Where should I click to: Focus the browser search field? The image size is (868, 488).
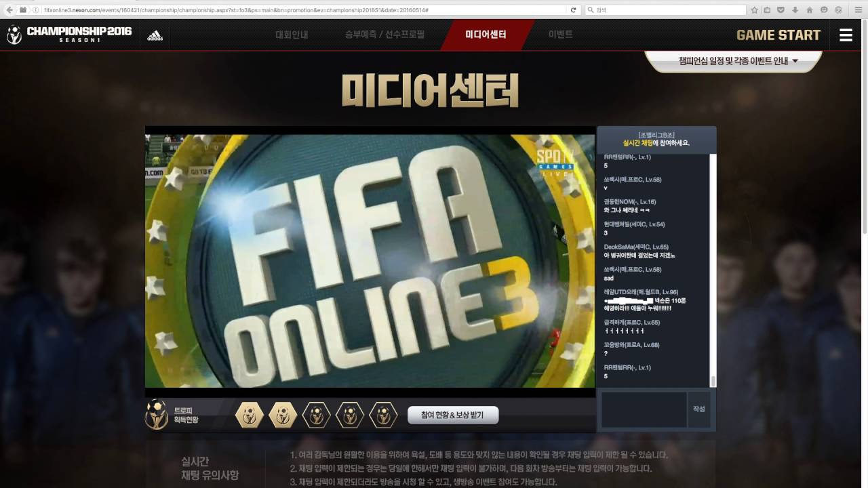[x=665, y=10]
